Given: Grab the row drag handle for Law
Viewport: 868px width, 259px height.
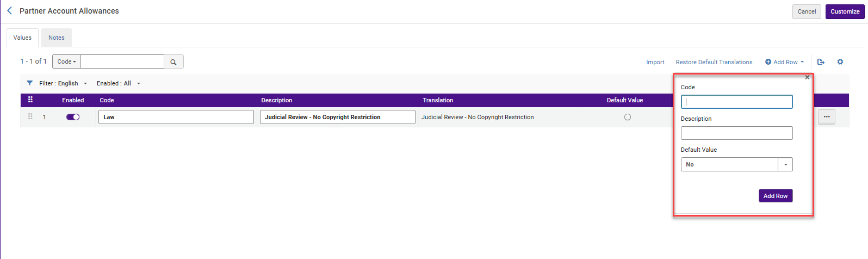Looking at the screenshot, I should [30, 116].
